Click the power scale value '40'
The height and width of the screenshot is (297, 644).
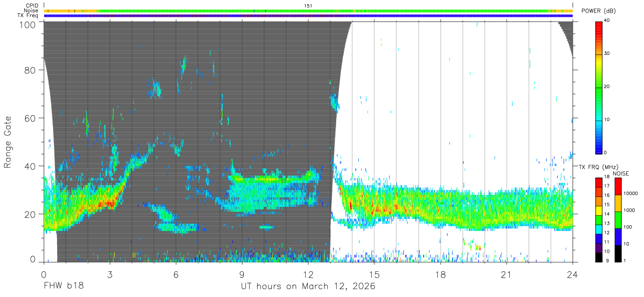coord(606,20)
